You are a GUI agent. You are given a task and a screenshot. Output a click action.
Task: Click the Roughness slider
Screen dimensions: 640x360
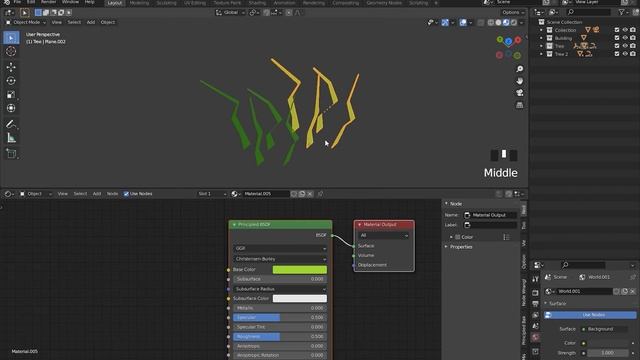[280, 337]
